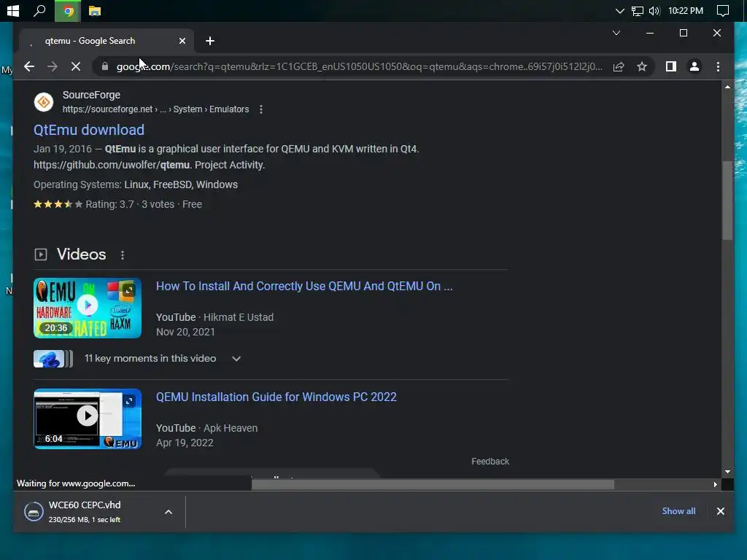Close the qtemu Google Search tab
747x560 pixels.
182,41
